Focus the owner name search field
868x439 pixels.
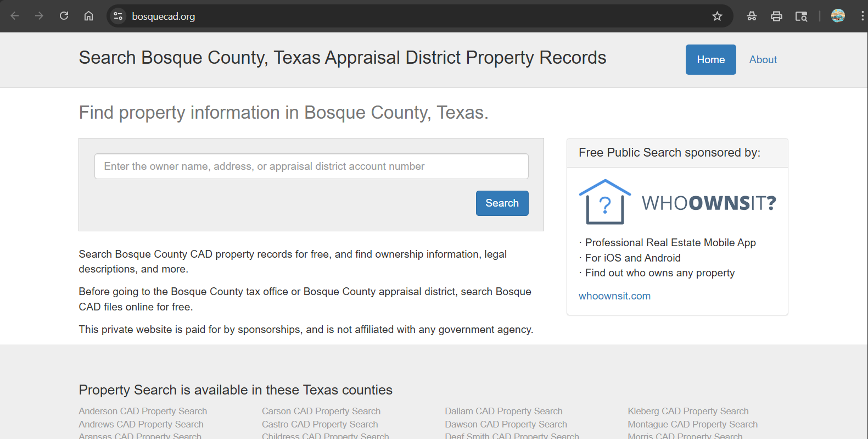[x=311, y=166]
